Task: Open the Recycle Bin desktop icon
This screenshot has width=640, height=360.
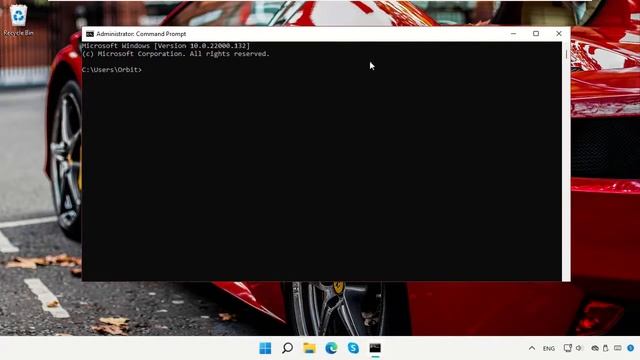Action: click(x=18, y=20)
